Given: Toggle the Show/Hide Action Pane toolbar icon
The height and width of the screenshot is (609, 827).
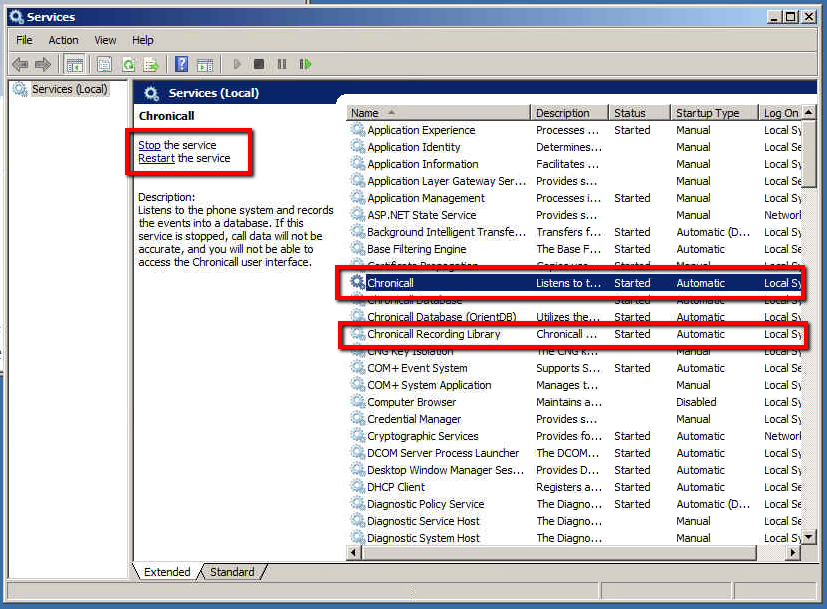Looking at the screenshot, I should [205, 64].
